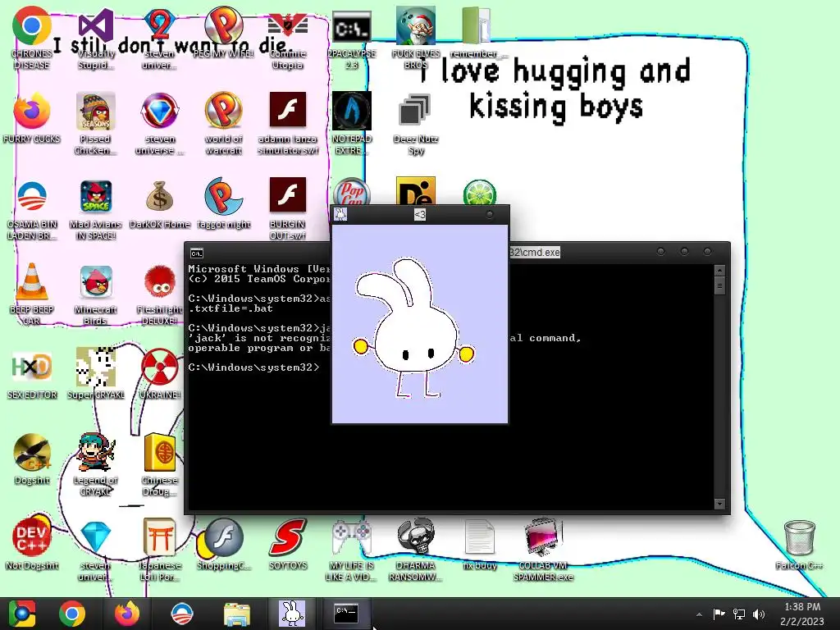The height and width of the screenshot is (630, 840).
Task: Open Firefox from the taskbar
Action: (x=127, y=614)
